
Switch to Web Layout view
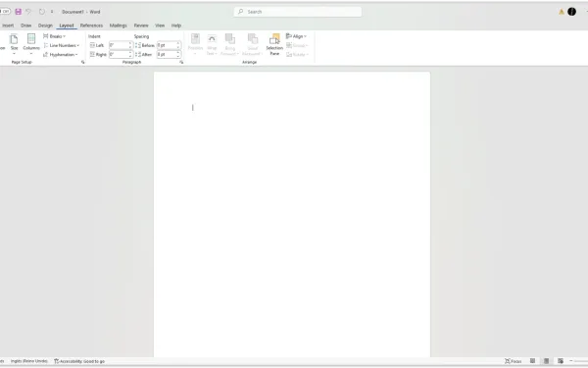561,361
